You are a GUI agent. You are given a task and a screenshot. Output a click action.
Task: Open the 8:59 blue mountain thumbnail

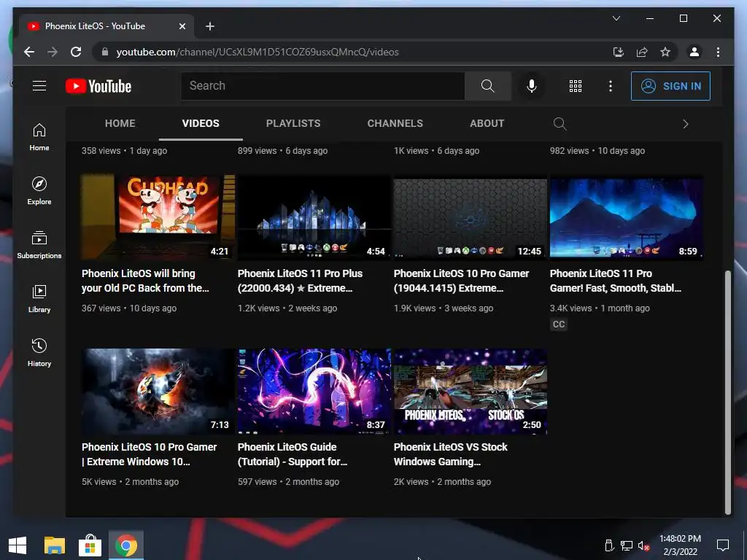click(627, 217)
